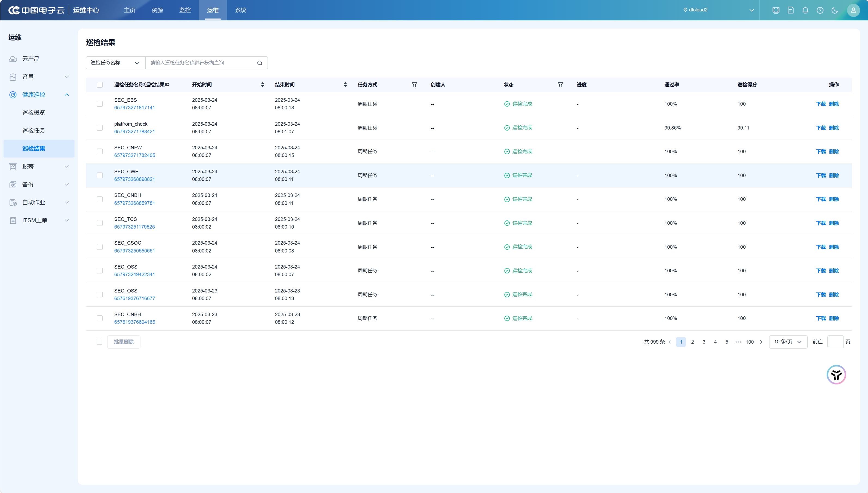This screenshot has width=868, height=493.
Task: Switch to the 系统 top tab
Action: 240,10
